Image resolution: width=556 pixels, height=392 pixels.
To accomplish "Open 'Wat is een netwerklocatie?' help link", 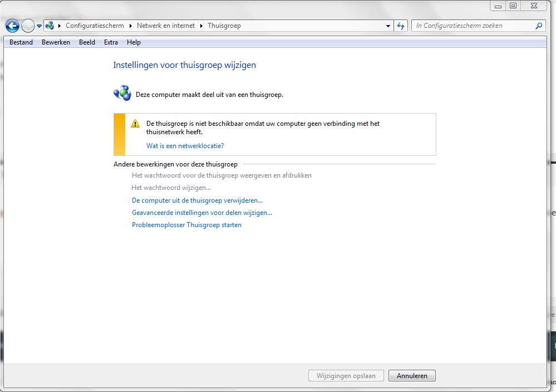I will tap(185, 146).
